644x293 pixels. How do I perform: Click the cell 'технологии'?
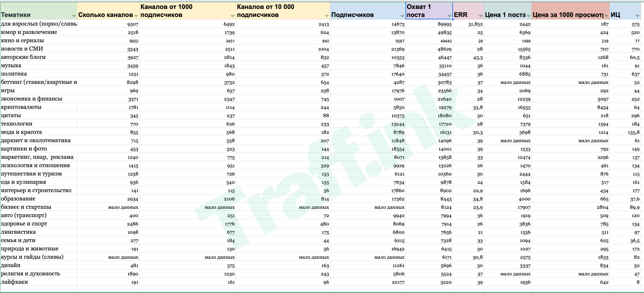[x=39, y=124]
